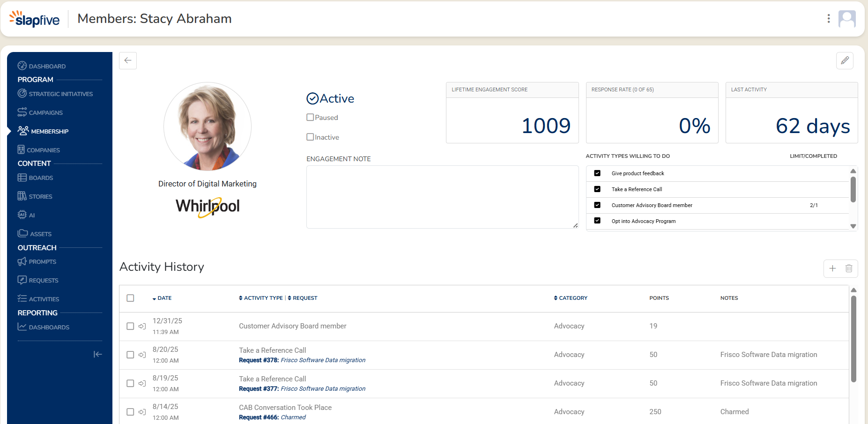Click the Dashboard gauge icon

coord(22,66)
